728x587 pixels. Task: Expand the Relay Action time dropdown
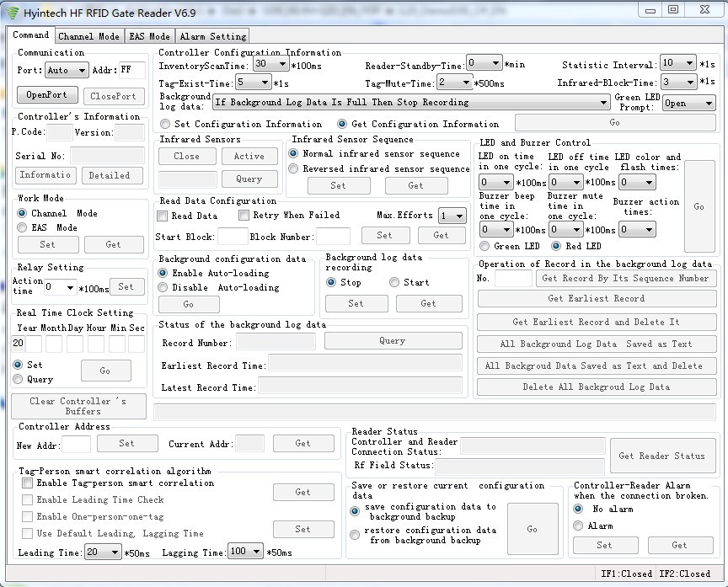[x=61, y=287]
